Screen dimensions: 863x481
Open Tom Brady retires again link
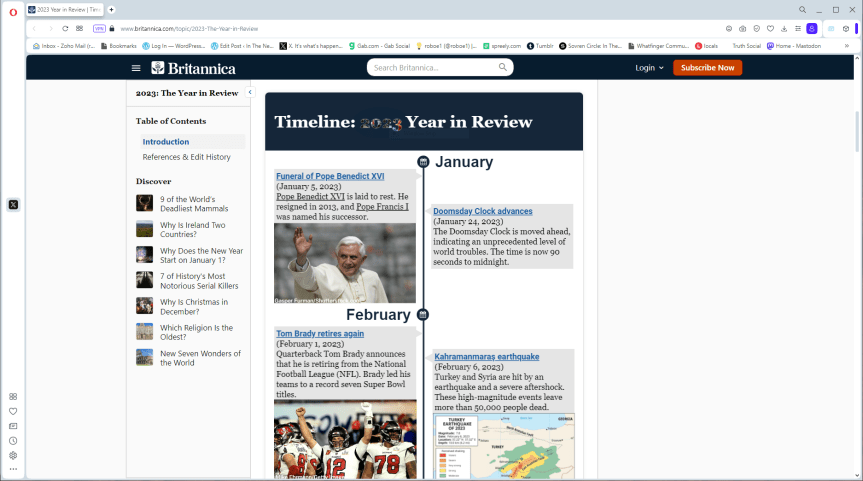[320, 334]
